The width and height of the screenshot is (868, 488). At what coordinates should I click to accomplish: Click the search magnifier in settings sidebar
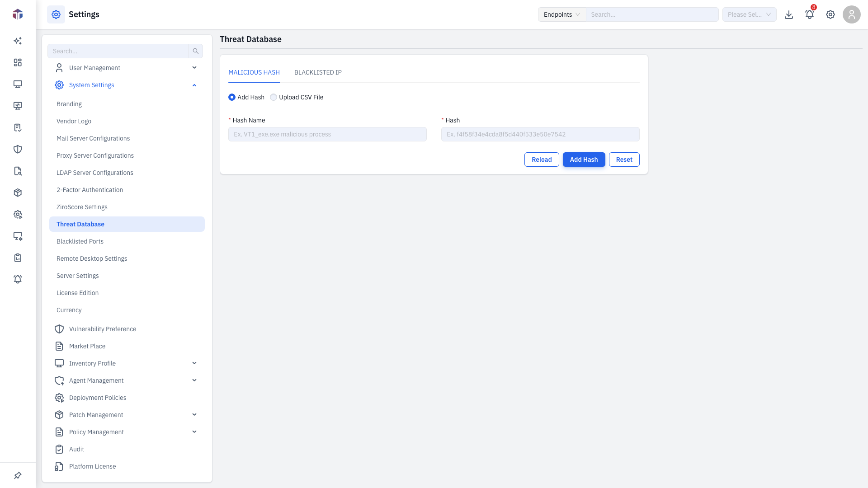pos(196,51)
